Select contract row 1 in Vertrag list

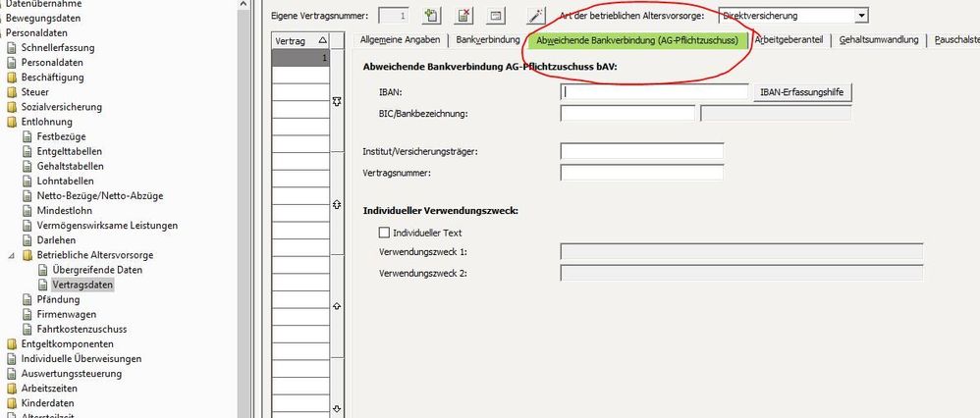pos(300,58)
